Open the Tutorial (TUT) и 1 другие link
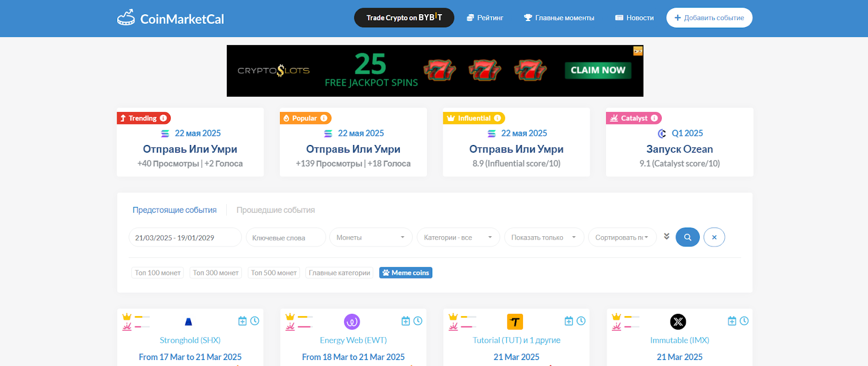The image size is (868, 366). 516,340
